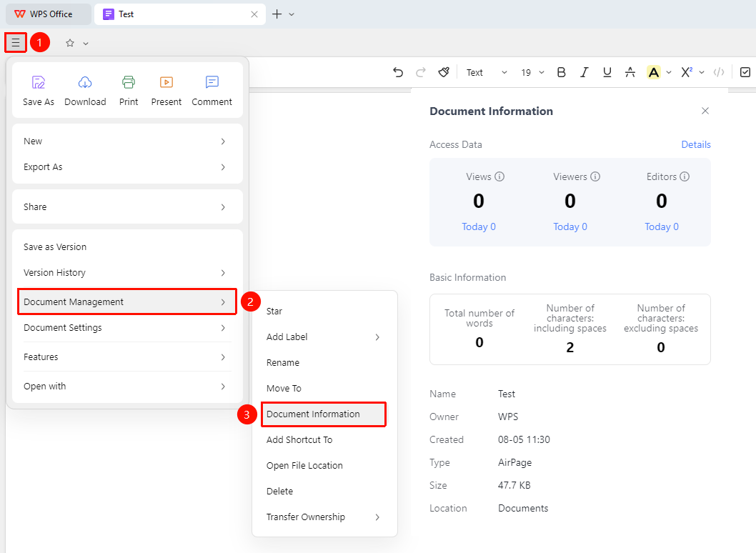Click Today 0 under Viewers
Viewport: 756px width, 553px height.
tap(570, 226)
